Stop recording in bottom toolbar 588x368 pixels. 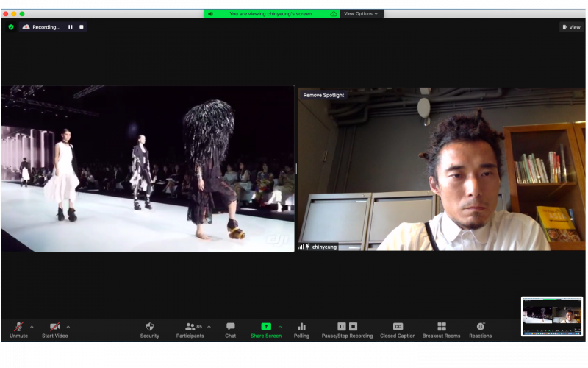click(x=354, y=326)
